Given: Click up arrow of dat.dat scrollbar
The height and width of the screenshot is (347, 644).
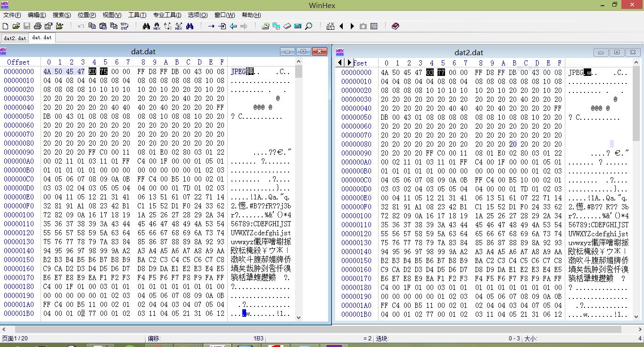Looking at the screenshot, I should point(298,62).
